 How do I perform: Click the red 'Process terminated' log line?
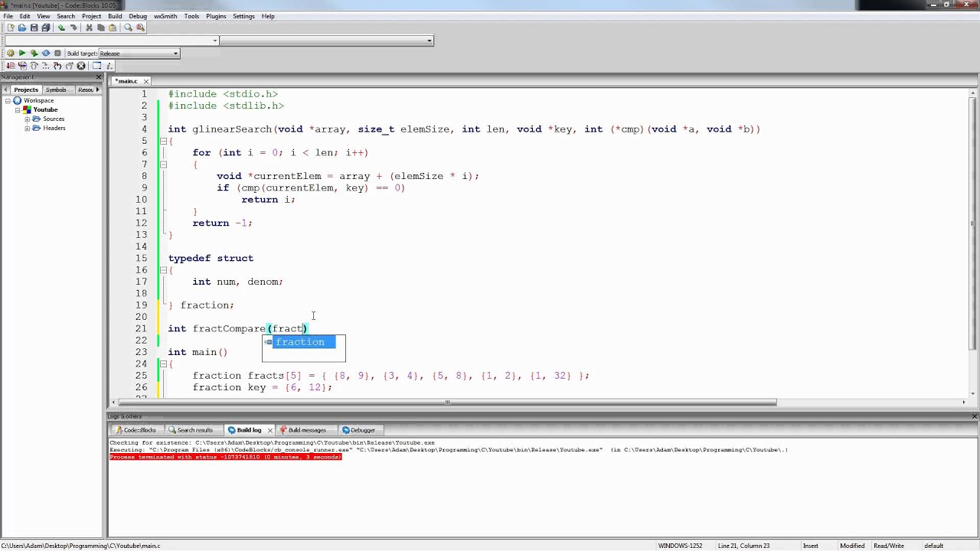pos(226,457)
